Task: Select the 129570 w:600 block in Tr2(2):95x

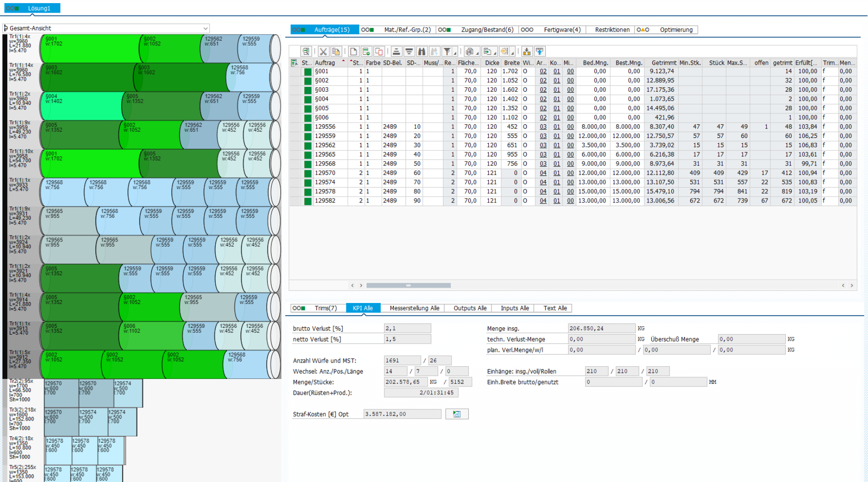Action: tap(61, 393)
